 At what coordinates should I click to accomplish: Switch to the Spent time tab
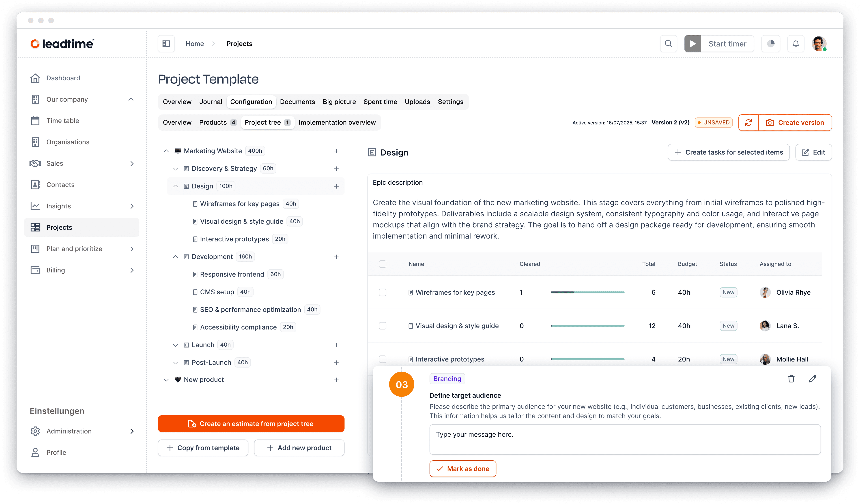coord(380,102)
